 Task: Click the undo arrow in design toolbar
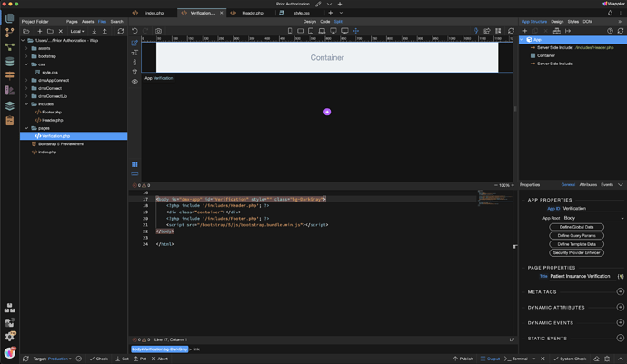tap(134, 31)
